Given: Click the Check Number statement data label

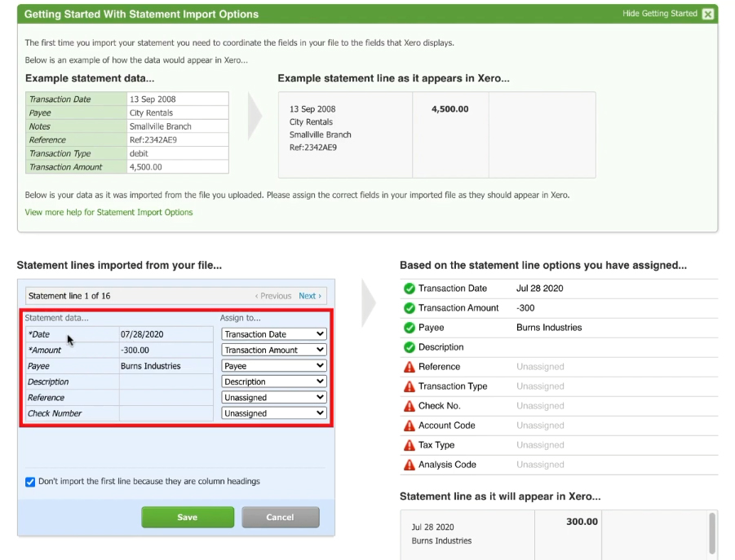Looking at the screenshot, I should 55,413.
